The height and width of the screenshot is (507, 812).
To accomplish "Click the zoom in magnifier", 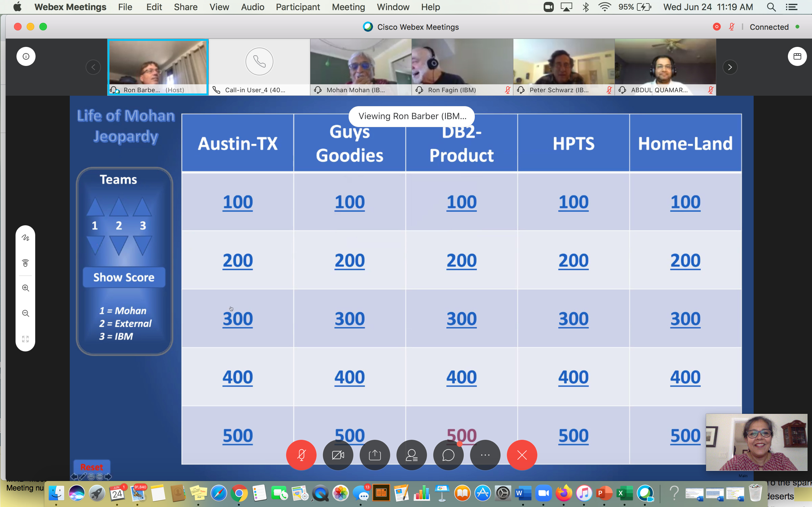I will (x=25, y=288).
